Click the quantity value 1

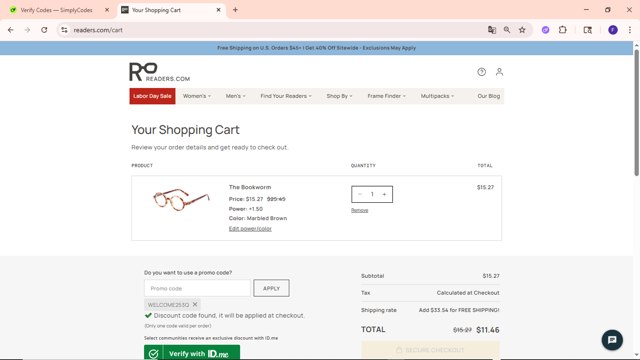(372, 194)
